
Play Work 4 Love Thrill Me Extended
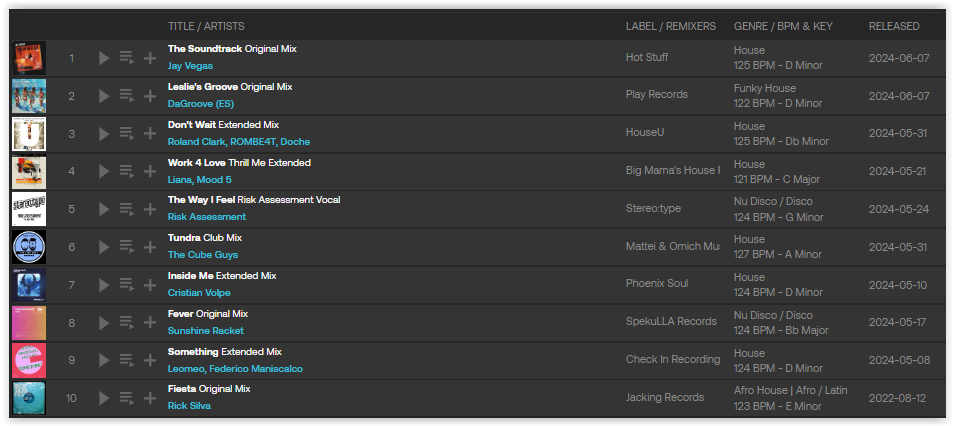(104, 171)
